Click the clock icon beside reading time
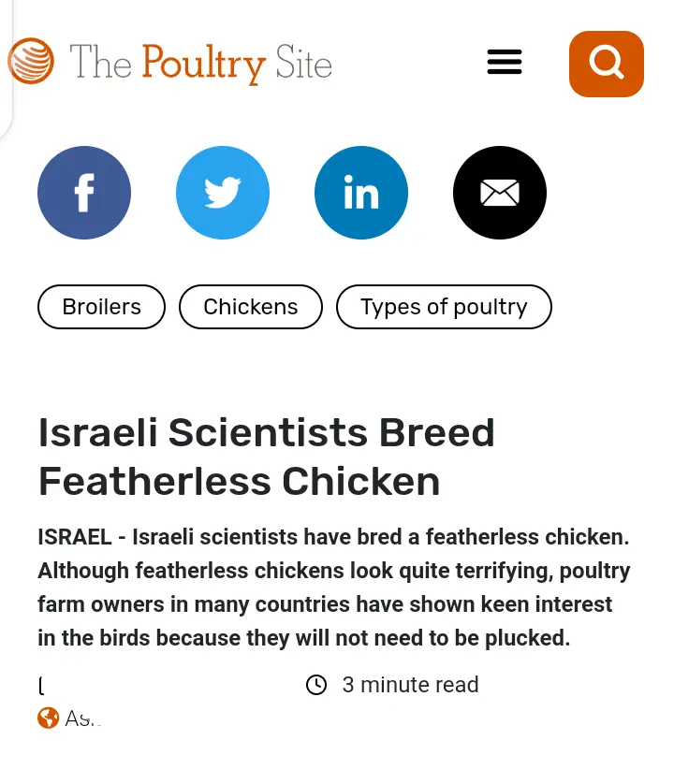This screenshot has width=674, height=784. [x=316, y=685]
